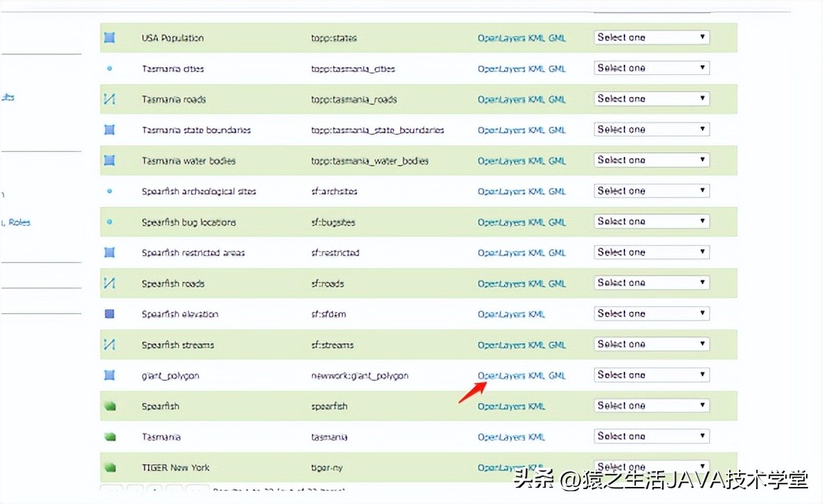
Task: Open OpenLayers for Spearfish bug locations
Action: point(501,222)
